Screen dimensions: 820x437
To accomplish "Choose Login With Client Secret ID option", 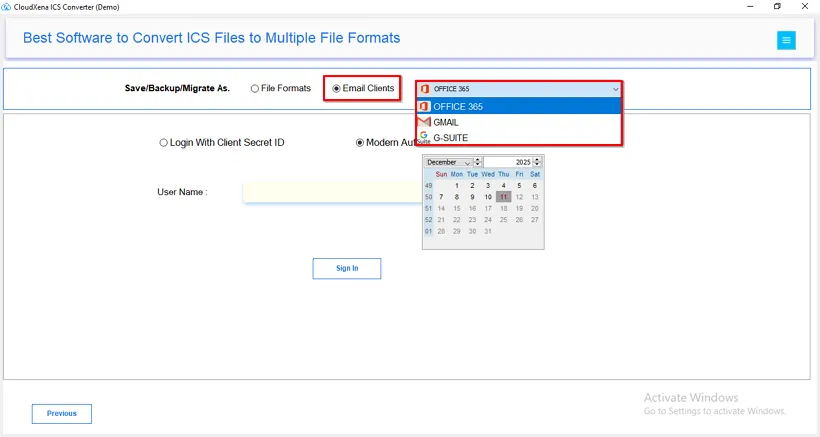I will [x=164, y=143].
